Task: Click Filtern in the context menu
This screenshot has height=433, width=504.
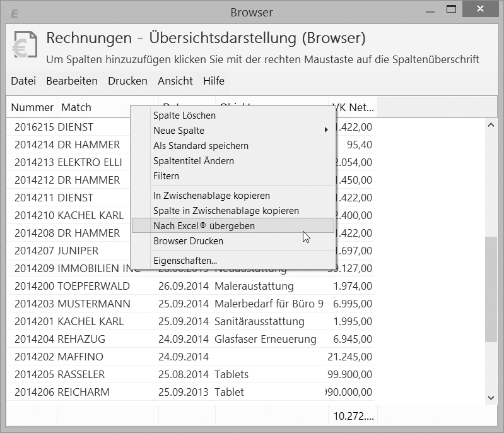Action: click(x=166, y=176)
